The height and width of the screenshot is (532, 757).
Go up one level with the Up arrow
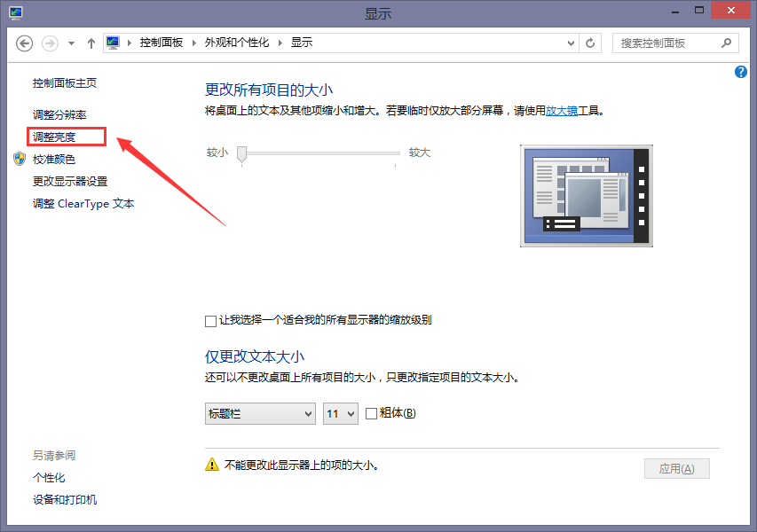[91, 43]
